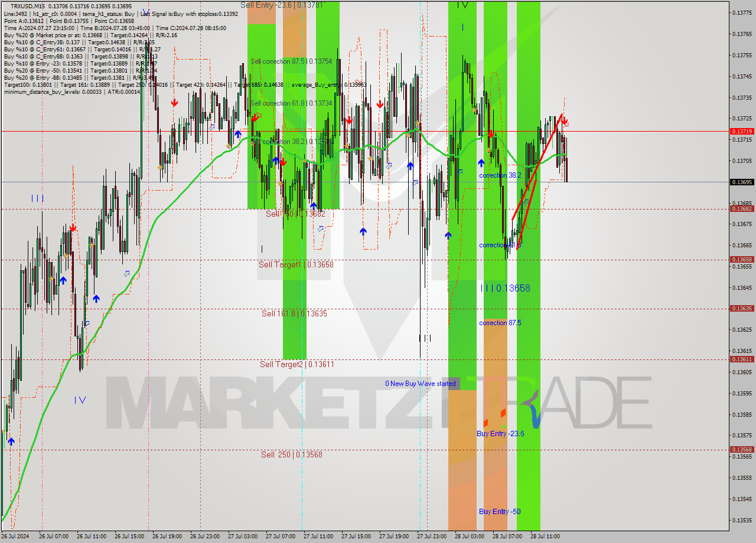The width and height of the screenshot is (756, 543).
Task: Click the '26 Jul 07:00' time axis label
Action: 54,537
